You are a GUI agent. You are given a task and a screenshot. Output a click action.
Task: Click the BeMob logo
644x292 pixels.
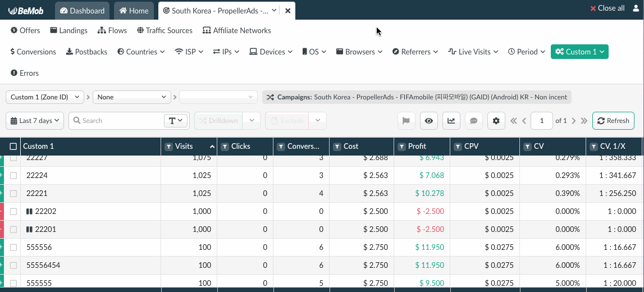tap(26, 10)
